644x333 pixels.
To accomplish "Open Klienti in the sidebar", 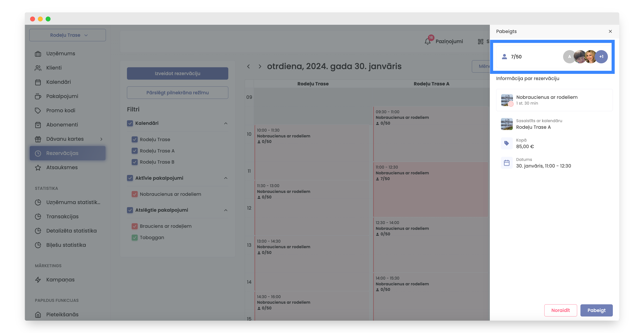I will (x=54, y=68).
